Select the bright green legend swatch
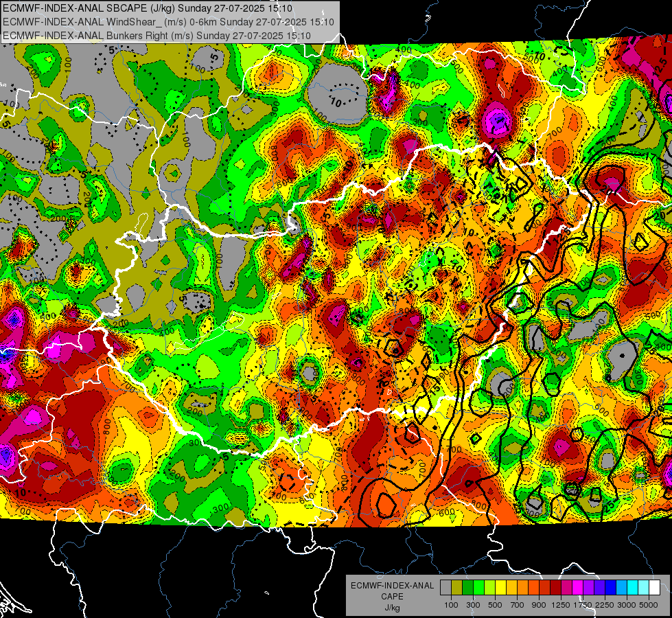Screen dimensions: 672x618 click(478, 588)
